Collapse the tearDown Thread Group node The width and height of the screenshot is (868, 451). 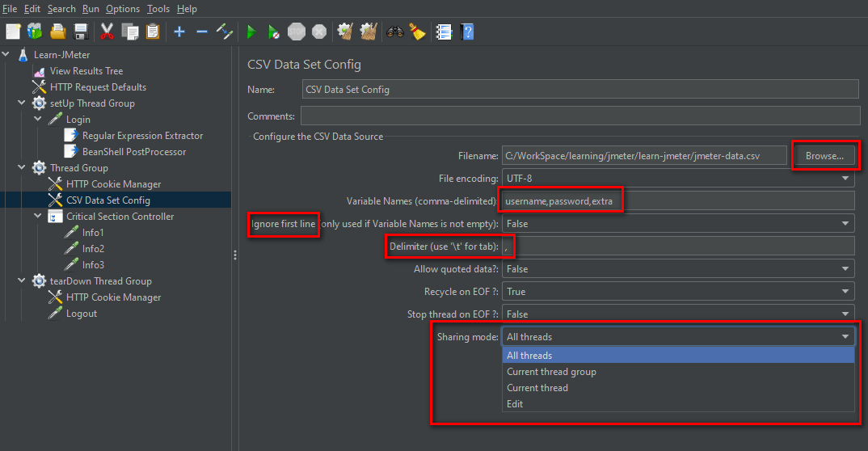click(22, 280)
